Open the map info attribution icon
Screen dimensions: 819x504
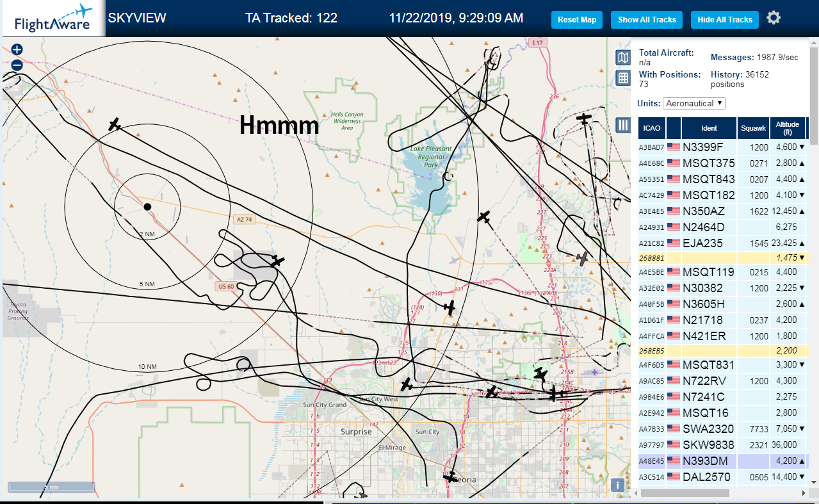pos(618,485)
